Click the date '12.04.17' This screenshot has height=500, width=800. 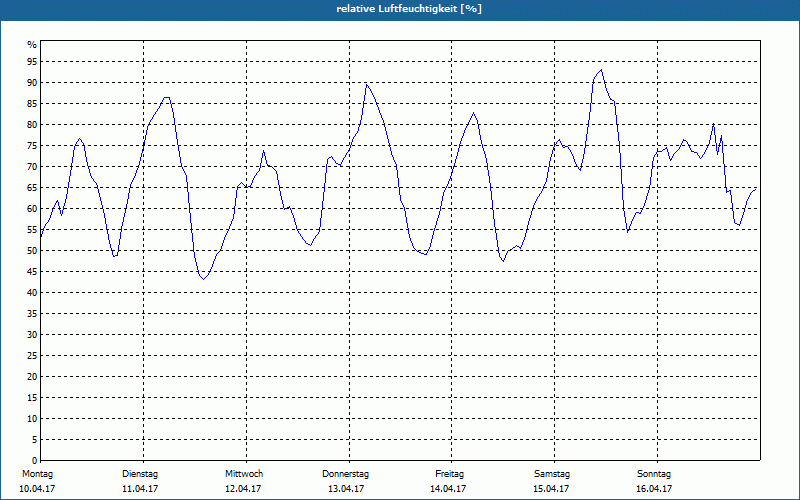(243, 489)
